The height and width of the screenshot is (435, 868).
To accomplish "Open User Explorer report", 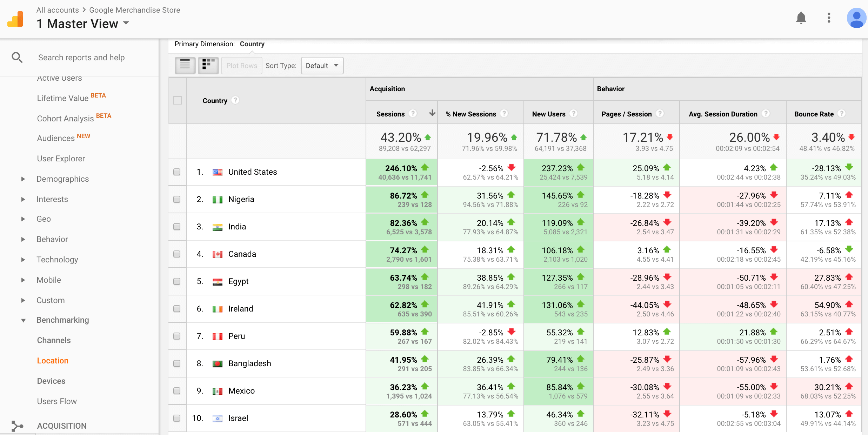I will (x=61, y=159).
